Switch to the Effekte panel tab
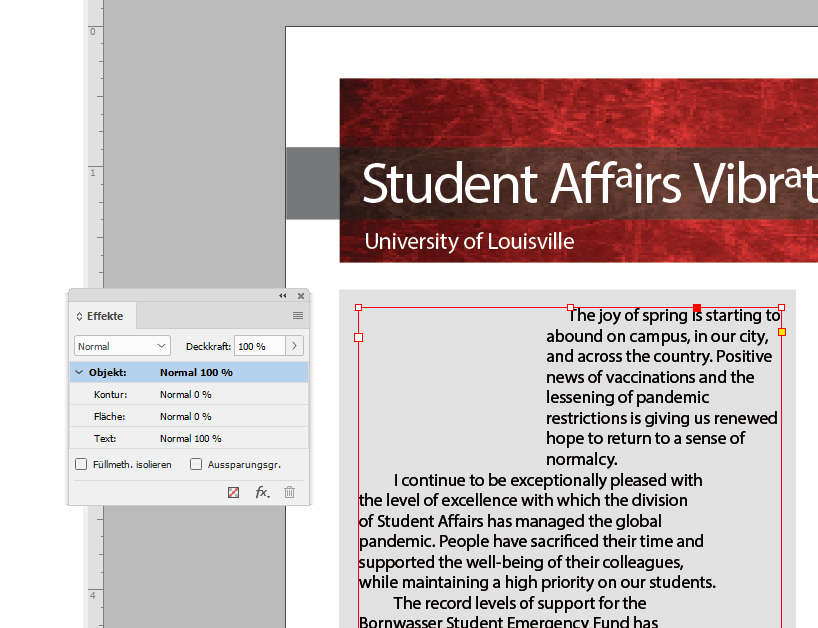This screenshot has width=818, height=628. [104, 316]
